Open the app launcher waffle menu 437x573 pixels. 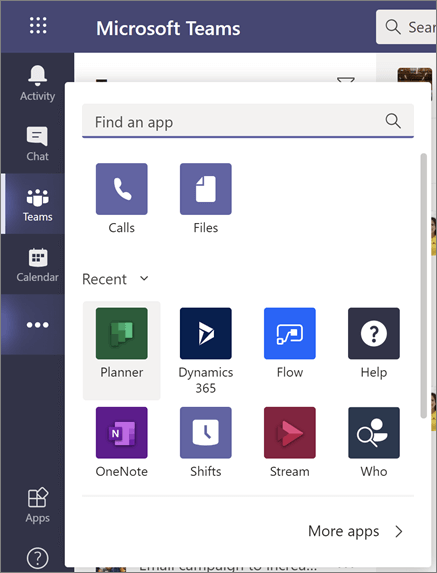tap(38, 26)
